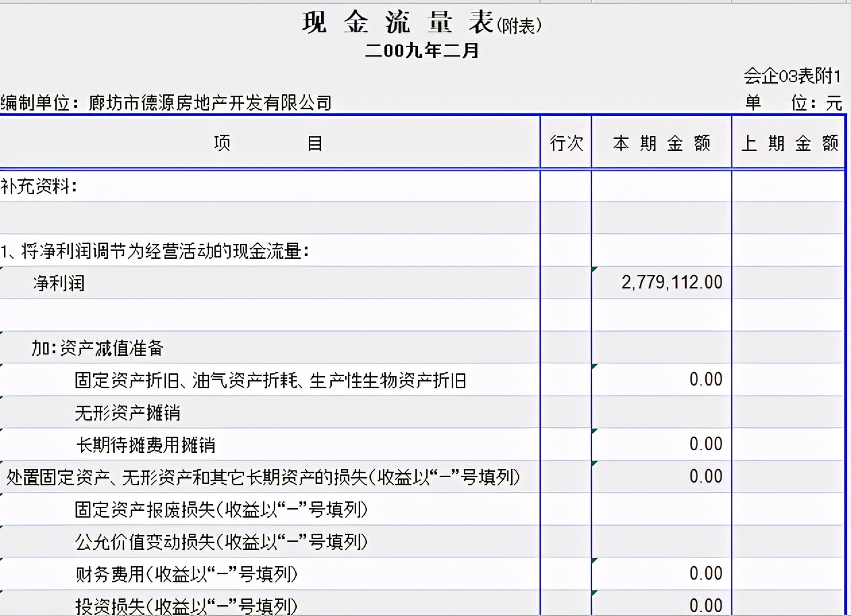Select the cell showing 2,779,112.00
Screen dimensions: 851x616
(x=661, y=282)
